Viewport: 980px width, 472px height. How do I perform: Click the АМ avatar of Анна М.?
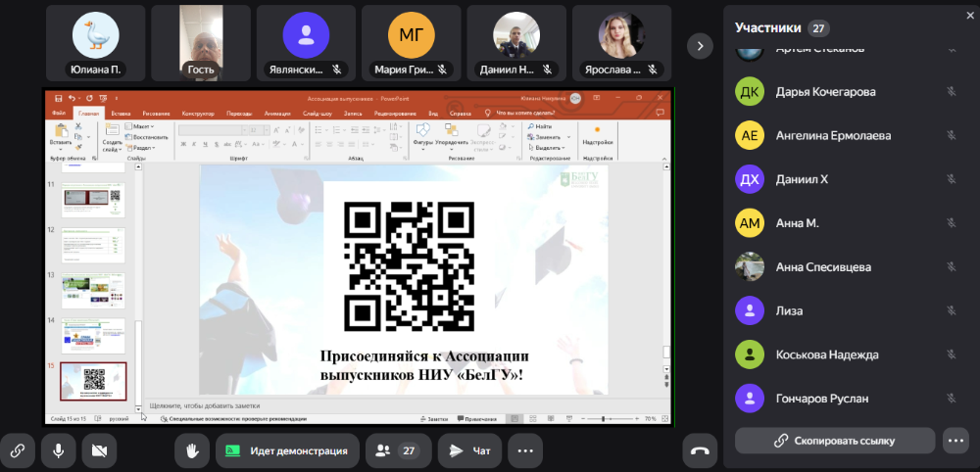click(750, 223)
